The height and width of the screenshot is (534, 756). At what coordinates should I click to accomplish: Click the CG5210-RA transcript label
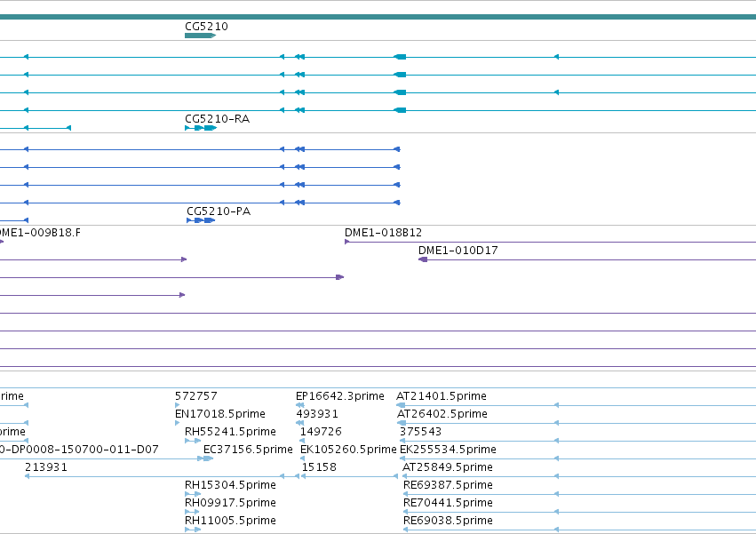[218, 119]
